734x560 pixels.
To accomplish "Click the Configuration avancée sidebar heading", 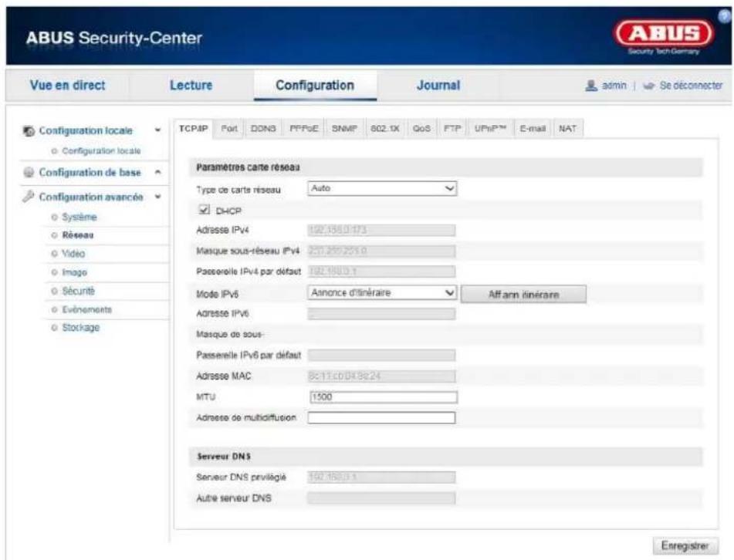I will [91, 197].
